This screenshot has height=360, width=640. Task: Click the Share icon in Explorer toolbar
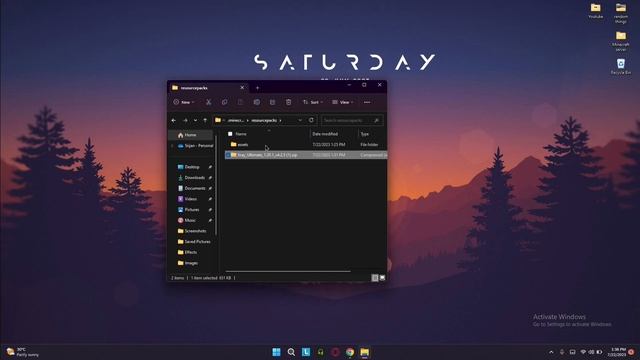tap(272, 102)
